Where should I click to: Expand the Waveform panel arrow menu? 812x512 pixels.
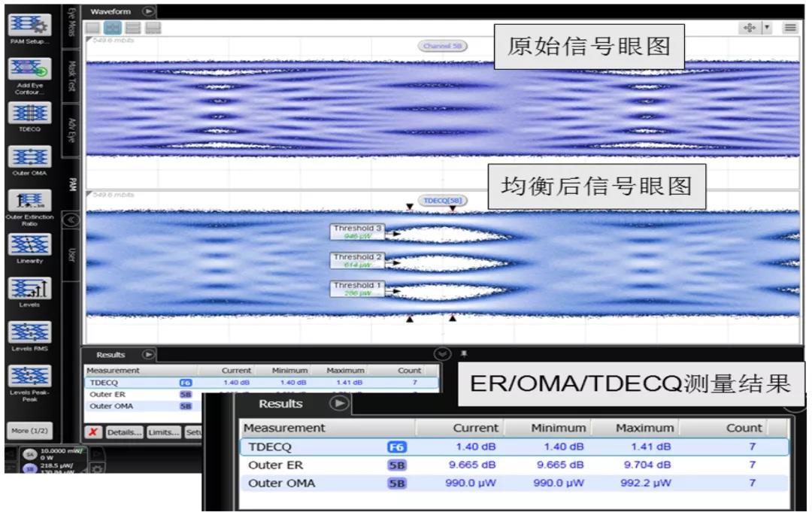click(x=148, y=11)
